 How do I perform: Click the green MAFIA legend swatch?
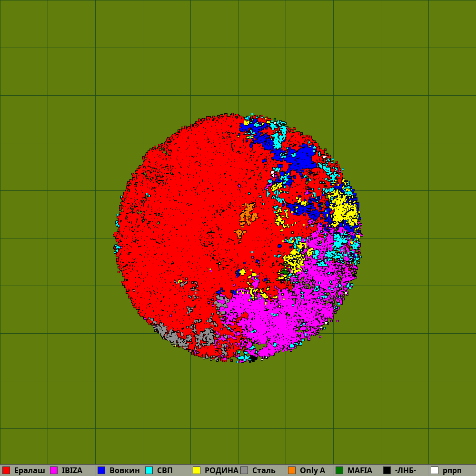tap(339, 470)
